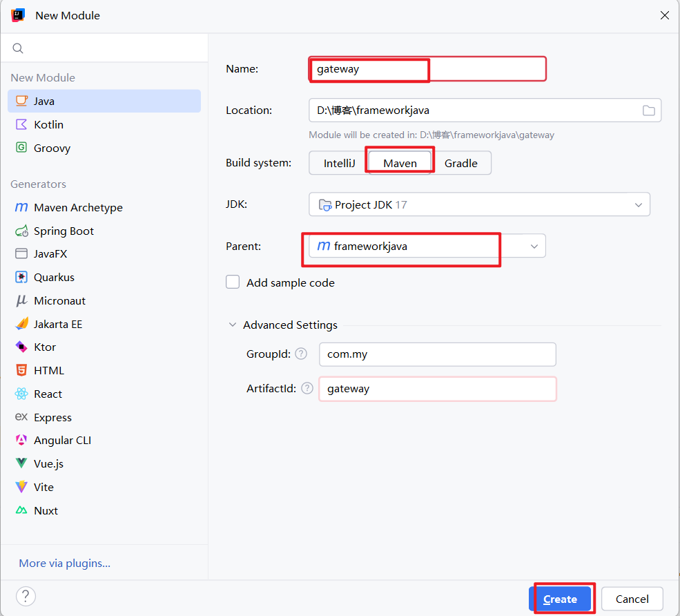The height and width of the screenshot is (616, 680).
Task: Click the Create button
Action: [560, 599]
